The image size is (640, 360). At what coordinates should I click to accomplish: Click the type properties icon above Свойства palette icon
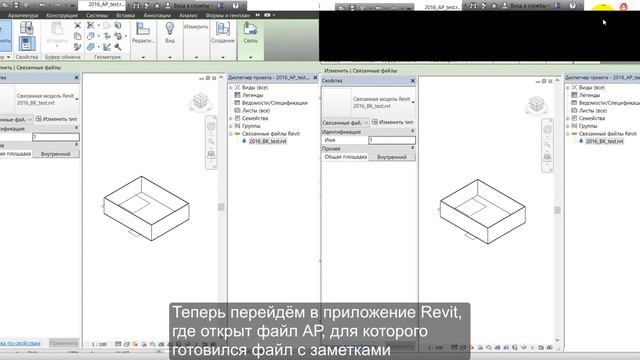[x=27, y=28]
